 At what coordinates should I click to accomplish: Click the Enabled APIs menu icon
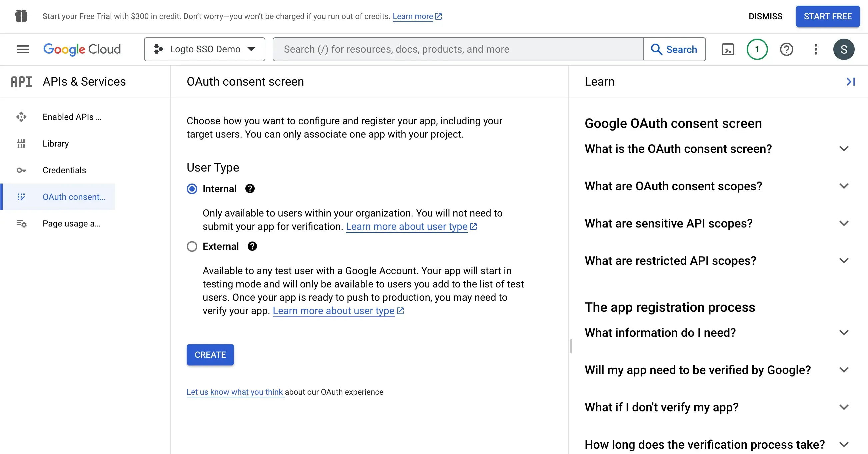coord(21,117)
